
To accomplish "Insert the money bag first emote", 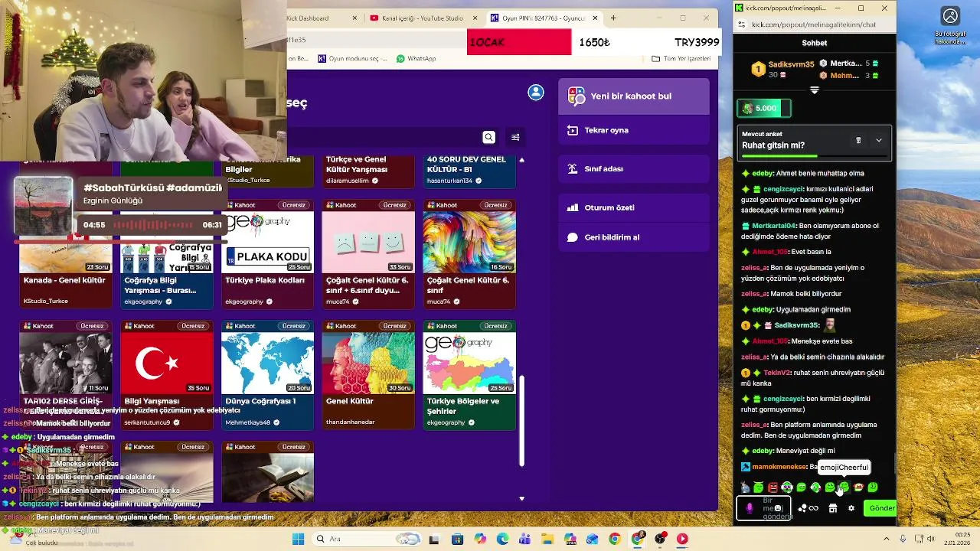I will pos(745,487).
